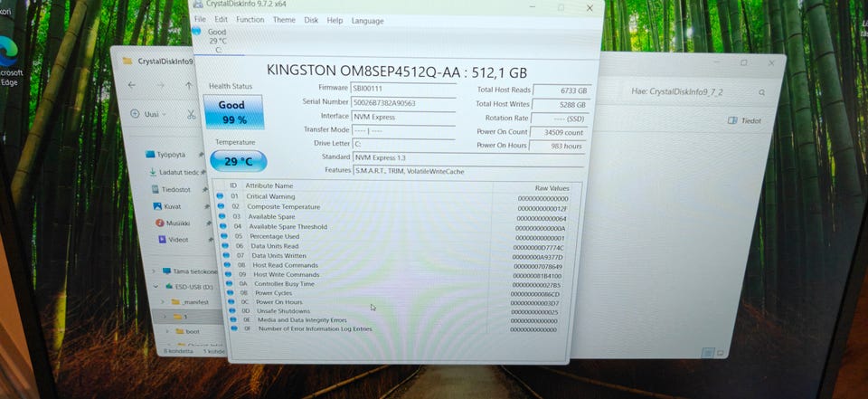The height and width of the screenshot is (399, 868).
Task: Click the Drive Letter field showing C:
Action: click(403, 144)
